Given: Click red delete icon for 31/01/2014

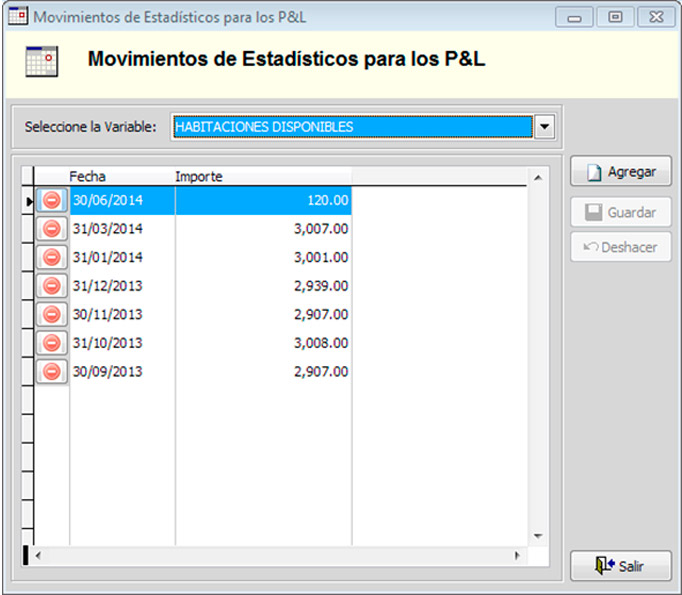Looking at the screenshot, I should point(52,257).
